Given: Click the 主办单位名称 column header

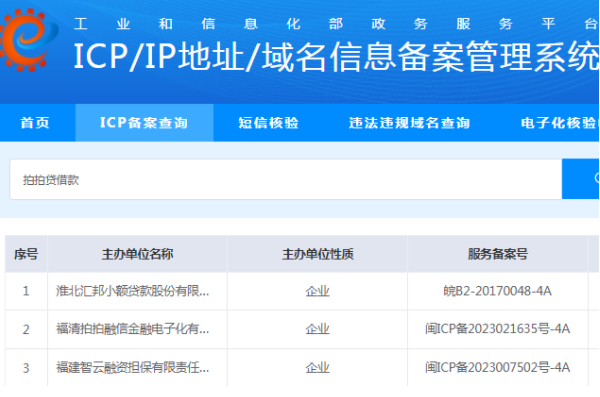Looking at the screenshot, I should (137, 254).
